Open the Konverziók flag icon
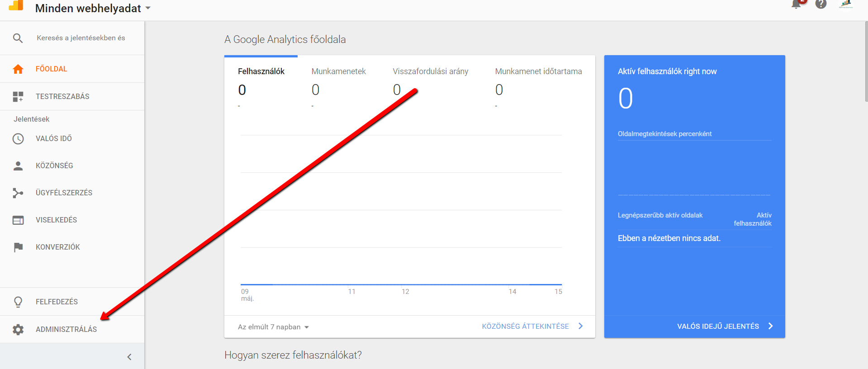The height and width of the screenshot is (369, 868). pos(18,247)
